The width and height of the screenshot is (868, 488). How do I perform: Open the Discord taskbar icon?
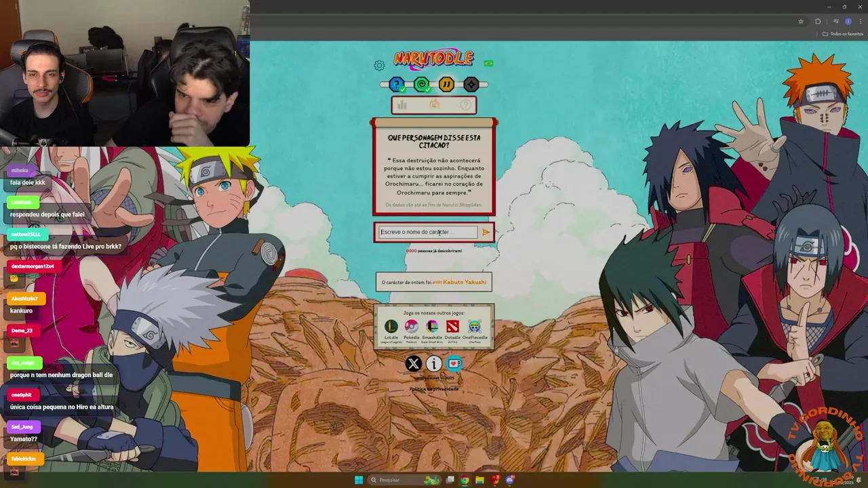(x=509, y=480)
